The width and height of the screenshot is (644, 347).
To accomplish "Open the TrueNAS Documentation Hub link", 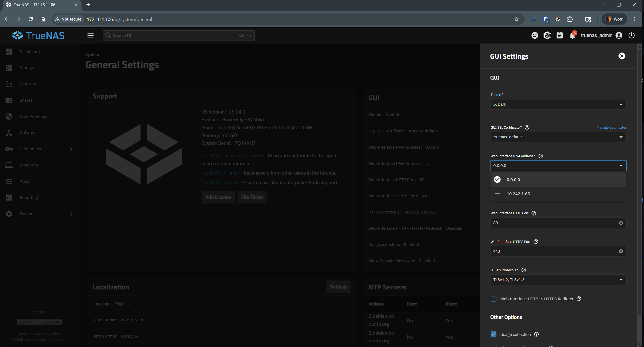I will point(232,156).
